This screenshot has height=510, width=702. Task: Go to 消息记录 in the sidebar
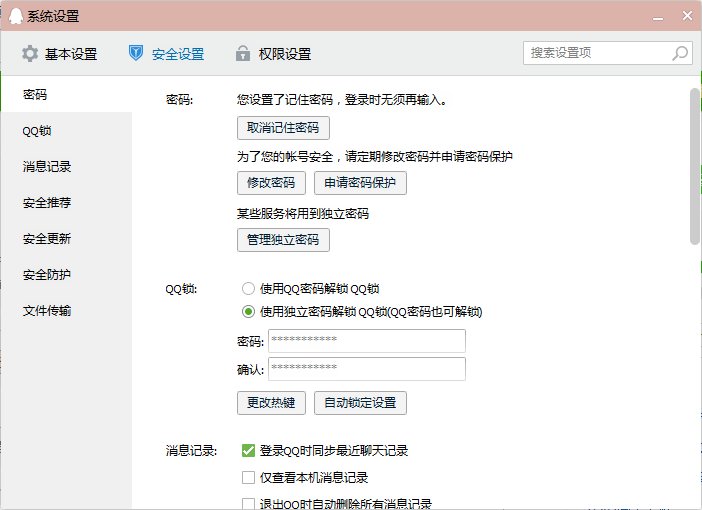coord(66,167)
